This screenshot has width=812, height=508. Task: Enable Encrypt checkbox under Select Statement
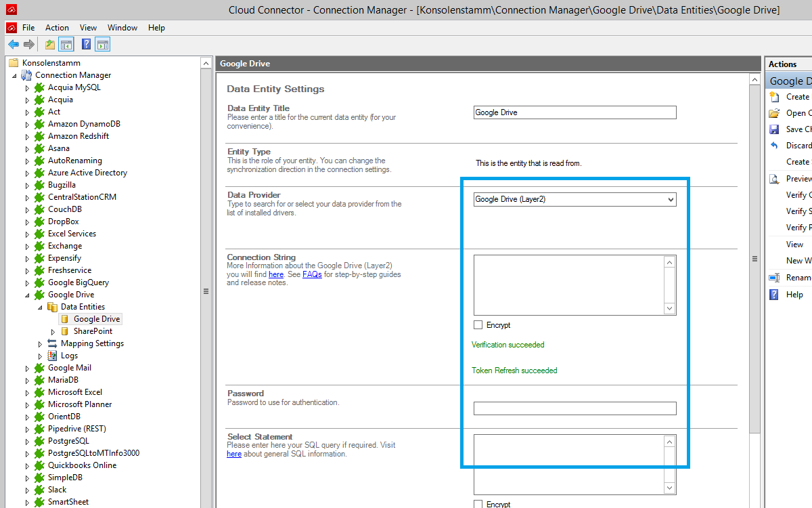coord(478,504)
